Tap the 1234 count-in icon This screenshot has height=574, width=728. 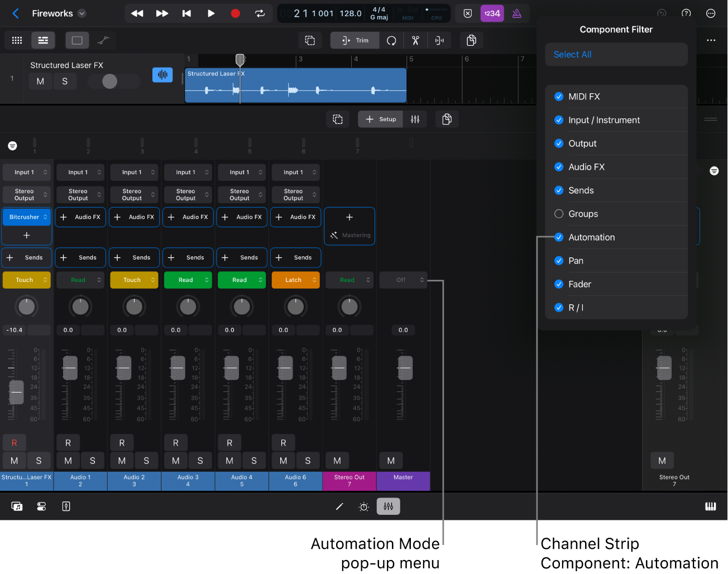pos(492,13)
